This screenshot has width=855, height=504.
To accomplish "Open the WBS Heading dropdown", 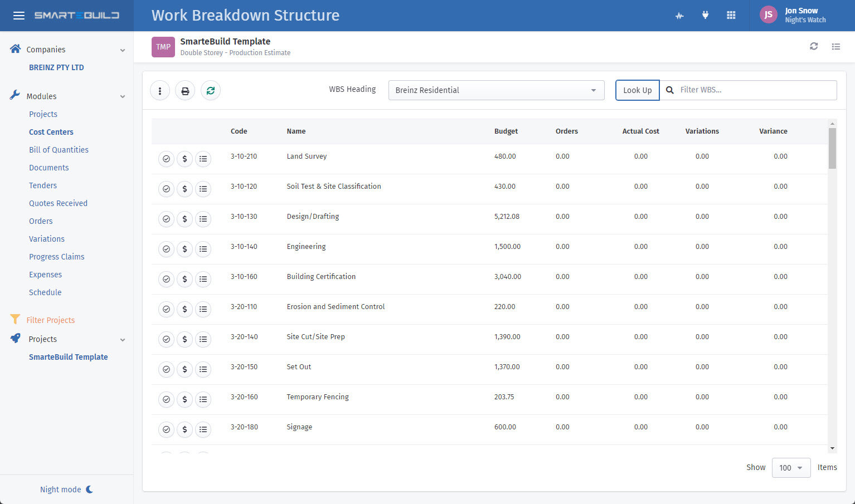I will [496, 90].
